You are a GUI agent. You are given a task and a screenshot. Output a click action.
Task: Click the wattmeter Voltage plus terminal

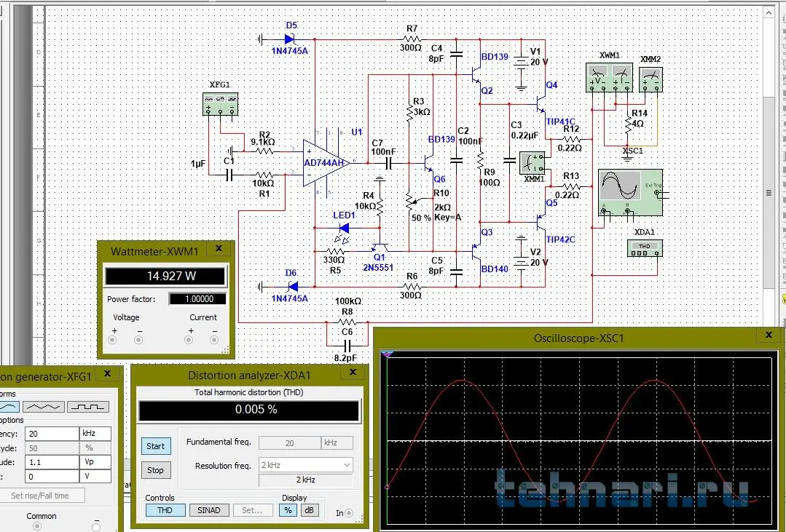click(x=112, y=340)
